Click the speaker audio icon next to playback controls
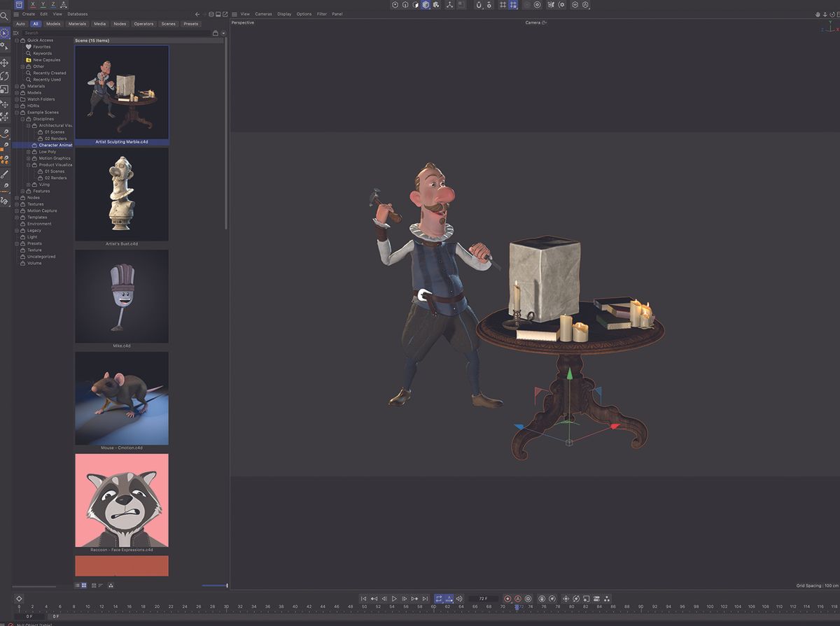The width and height of the screenshot is (840, 626). click(459, 599)
